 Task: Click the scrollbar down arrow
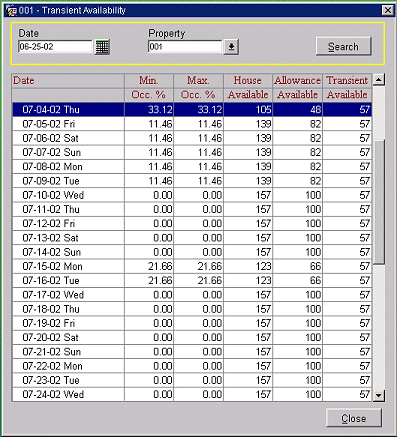point(379,396)
